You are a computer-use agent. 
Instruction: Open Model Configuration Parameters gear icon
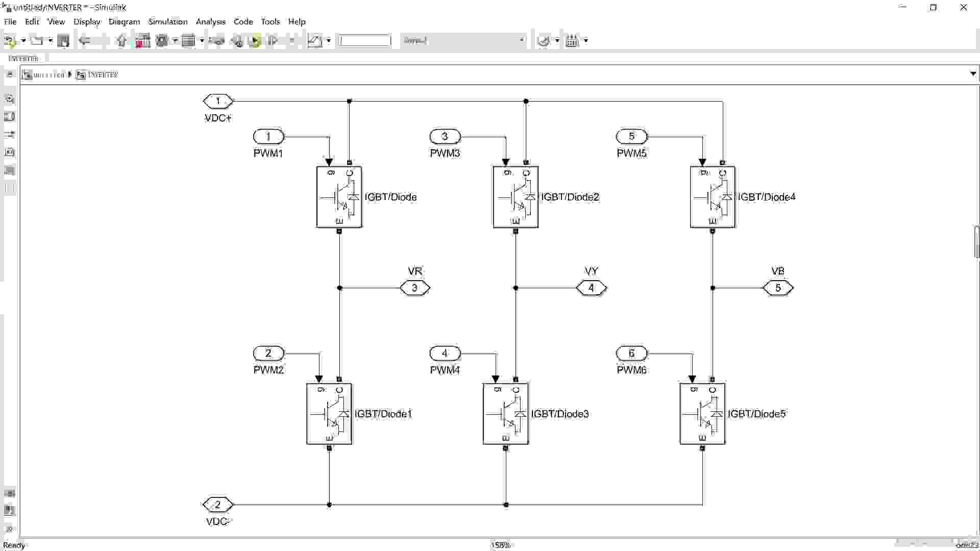(x=162, y=41)
